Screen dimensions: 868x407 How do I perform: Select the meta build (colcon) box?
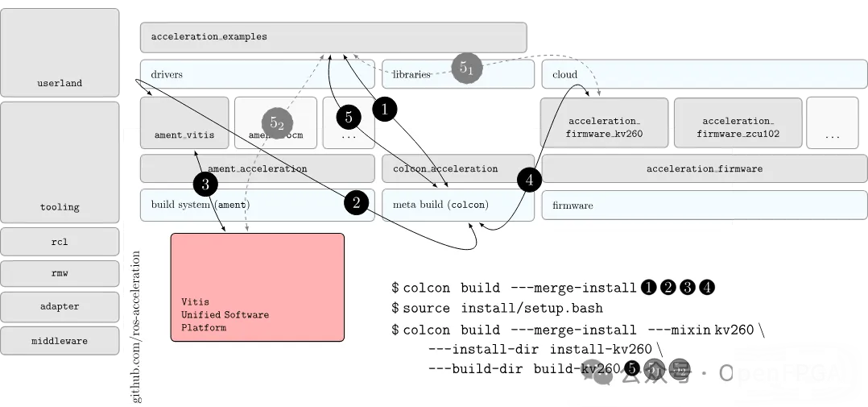pyautogui.click(x=457, y=205)
